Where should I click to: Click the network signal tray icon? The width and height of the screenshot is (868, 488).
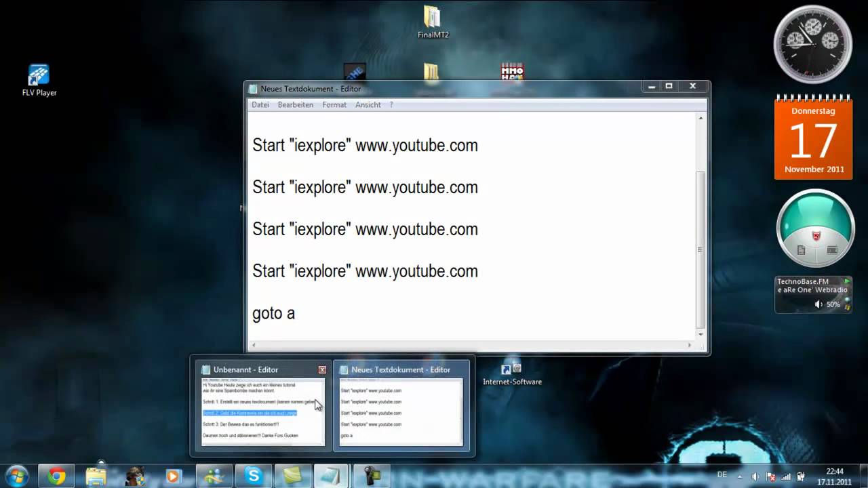[x=786, y=476]
